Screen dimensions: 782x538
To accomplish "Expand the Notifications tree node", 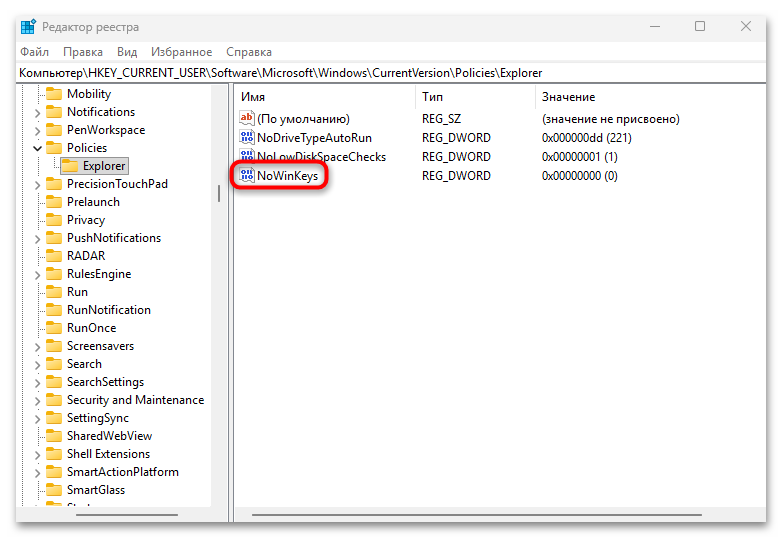I will click(37, 113).
